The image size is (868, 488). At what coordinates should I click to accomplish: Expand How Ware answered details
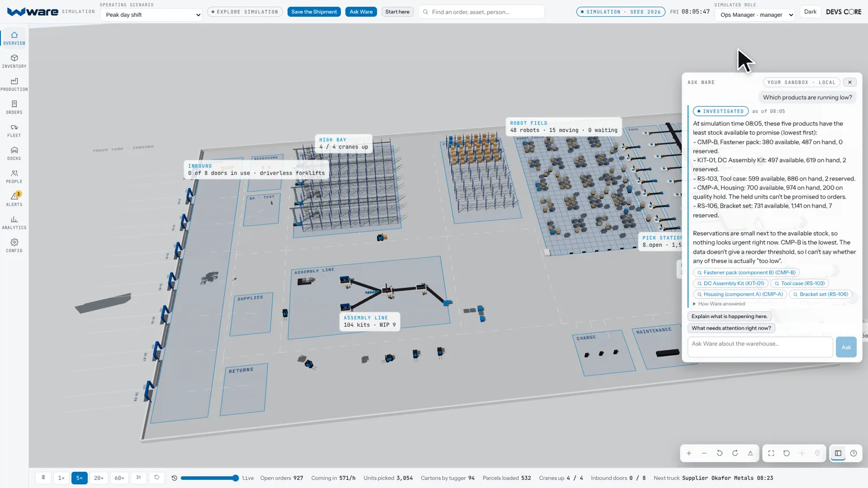[x=719, y=304]
